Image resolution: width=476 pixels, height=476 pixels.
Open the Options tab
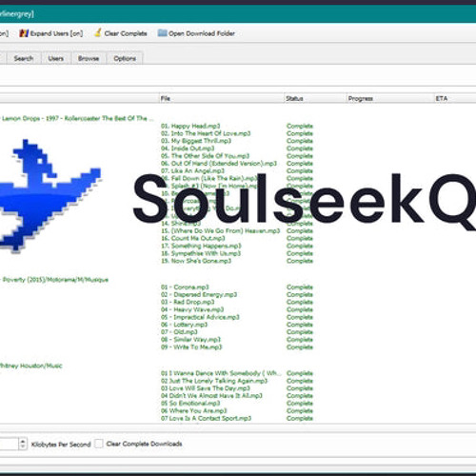coord(125,58)
